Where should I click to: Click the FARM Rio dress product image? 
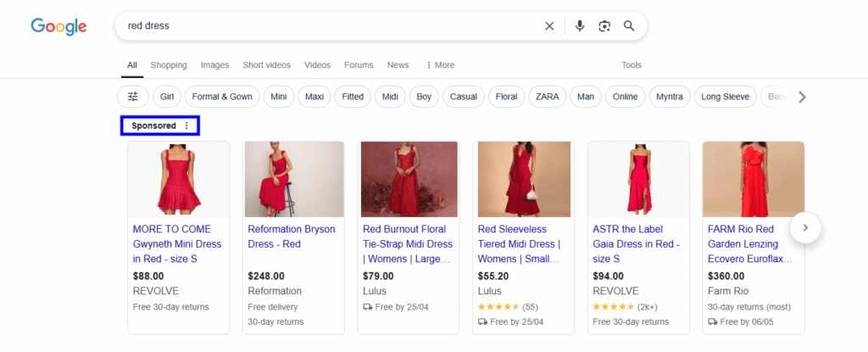pyautogui.click(x=754, y=179)
